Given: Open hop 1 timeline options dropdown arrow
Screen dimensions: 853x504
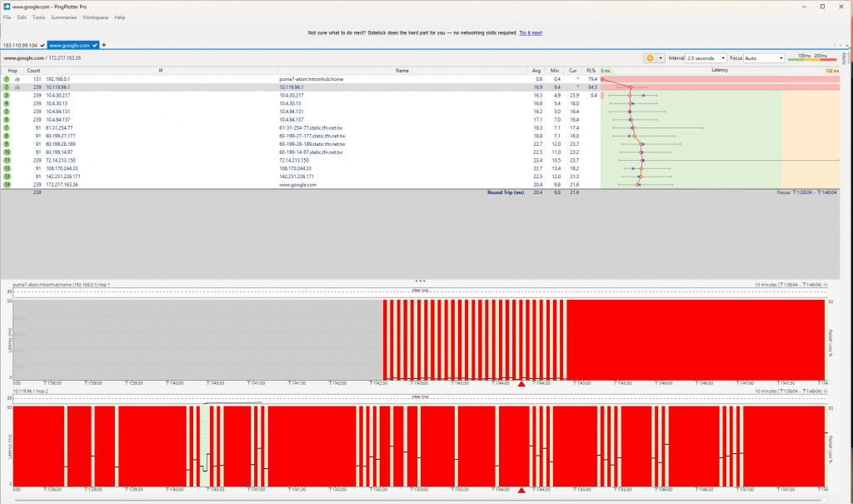Looking at the screenshot, I should 826,285.
